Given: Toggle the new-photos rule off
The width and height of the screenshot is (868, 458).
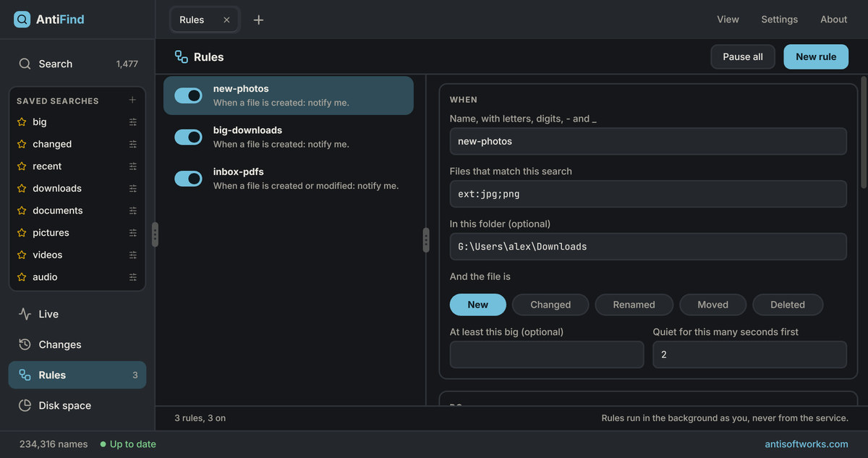Looking at the screenshot, I should tap(188, 96).
